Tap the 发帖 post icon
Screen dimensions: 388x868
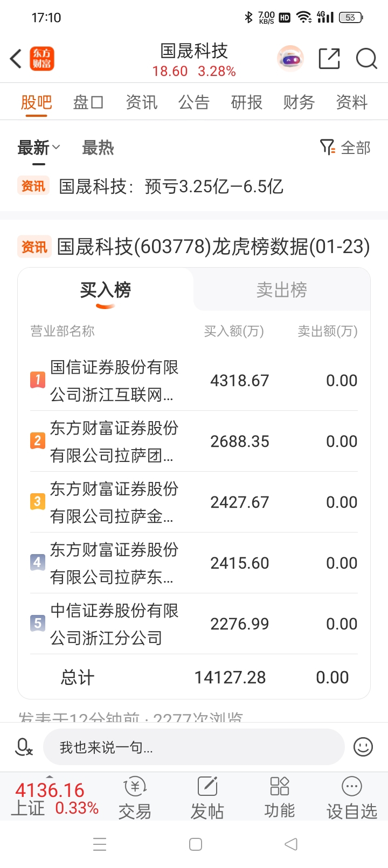click(207, 798)
